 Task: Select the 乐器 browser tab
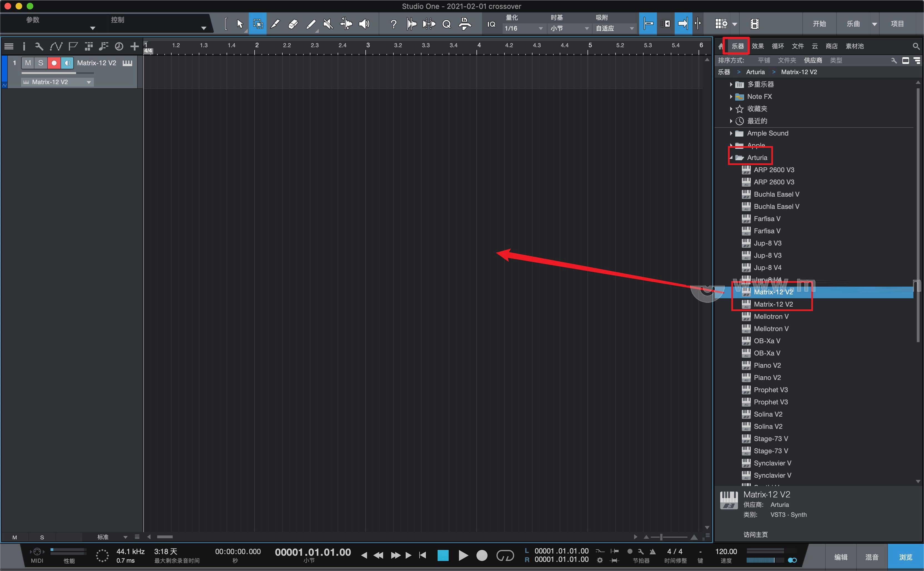click(x=737, y=46)
